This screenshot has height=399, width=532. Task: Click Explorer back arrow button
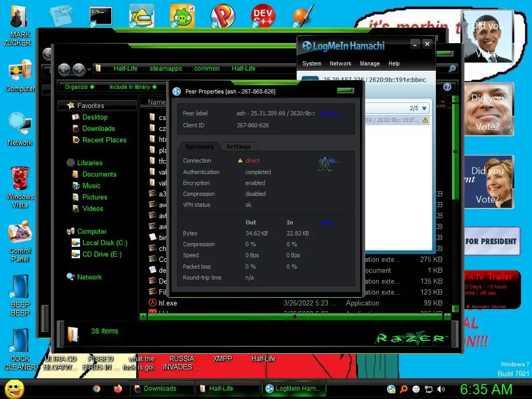click(64, 69)
